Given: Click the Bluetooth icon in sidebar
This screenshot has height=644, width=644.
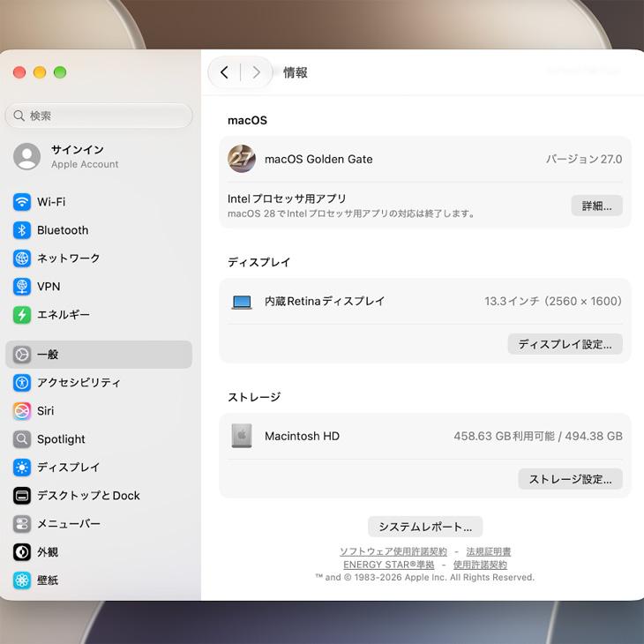Looking at the screenshot, I should [22, 230].
